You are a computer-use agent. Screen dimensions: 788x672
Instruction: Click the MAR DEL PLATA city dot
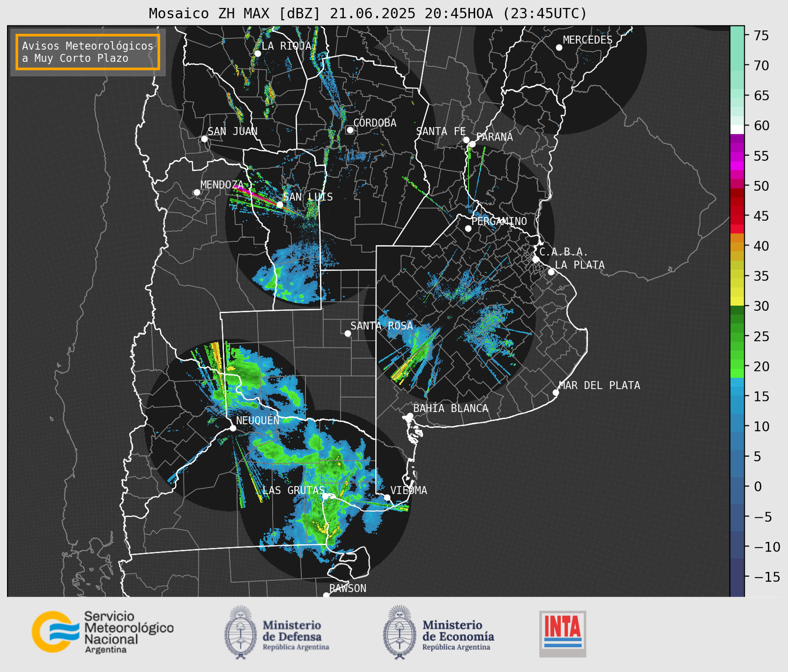[x=556, y=393]
